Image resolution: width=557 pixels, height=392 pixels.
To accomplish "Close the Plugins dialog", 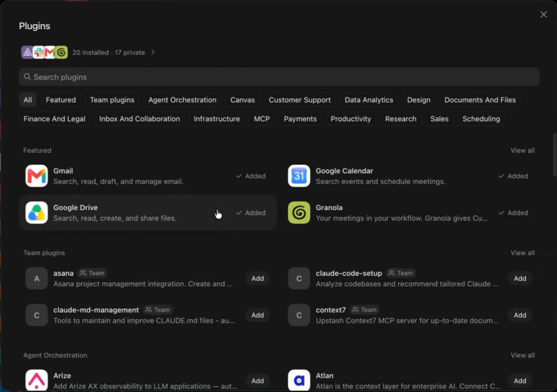I will 544,14.
